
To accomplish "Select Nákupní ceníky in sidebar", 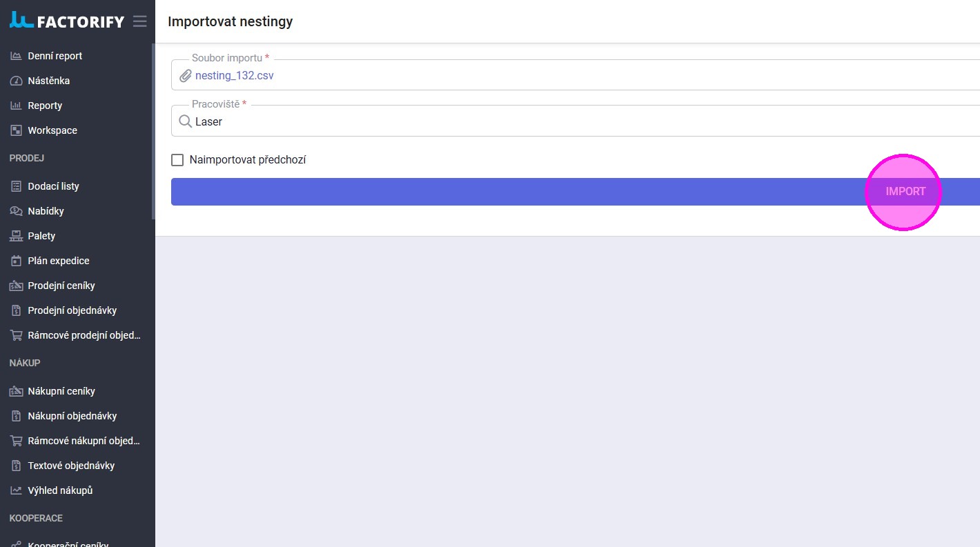I will click(x=61, y=391).
